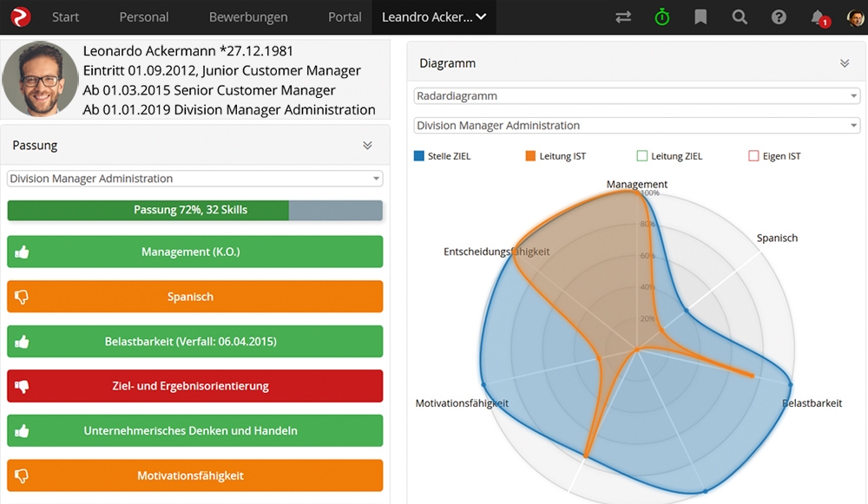This screenshot has height=504, width=868.
Task: Open notifications bell with red badge
Action: point(818,17)
